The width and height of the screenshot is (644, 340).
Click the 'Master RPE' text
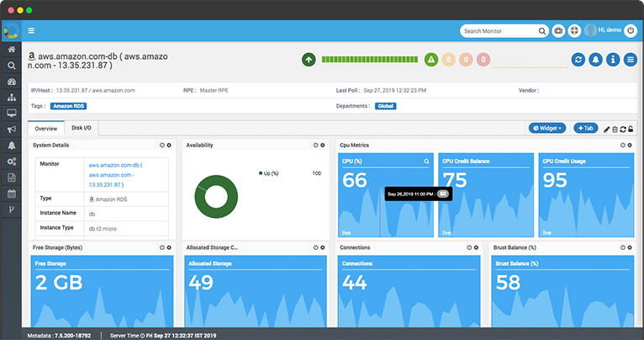pyautogui.click(x=214, y=90)
